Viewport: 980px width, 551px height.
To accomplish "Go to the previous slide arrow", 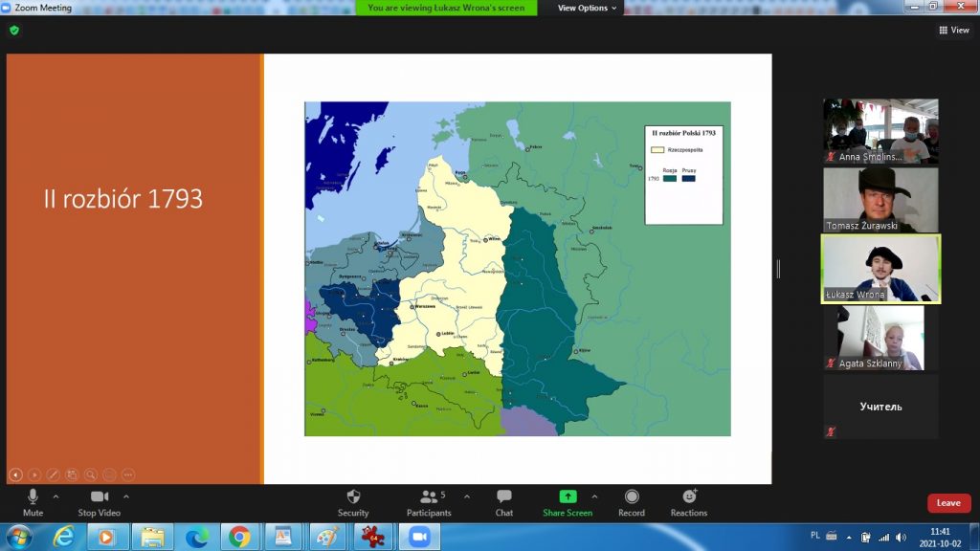I will tap(15, 474).
